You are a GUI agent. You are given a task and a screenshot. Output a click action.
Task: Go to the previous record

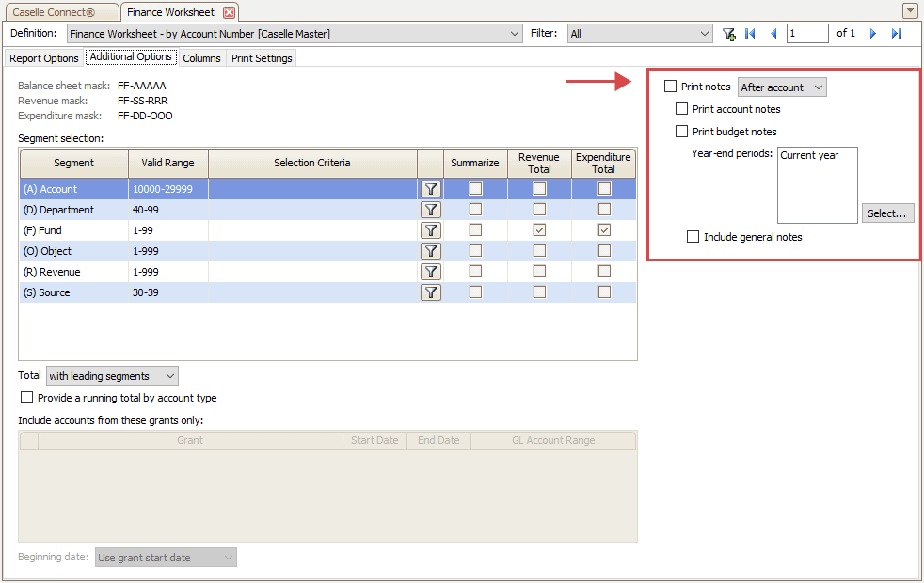pyautogui.click(x=773, y=34)
